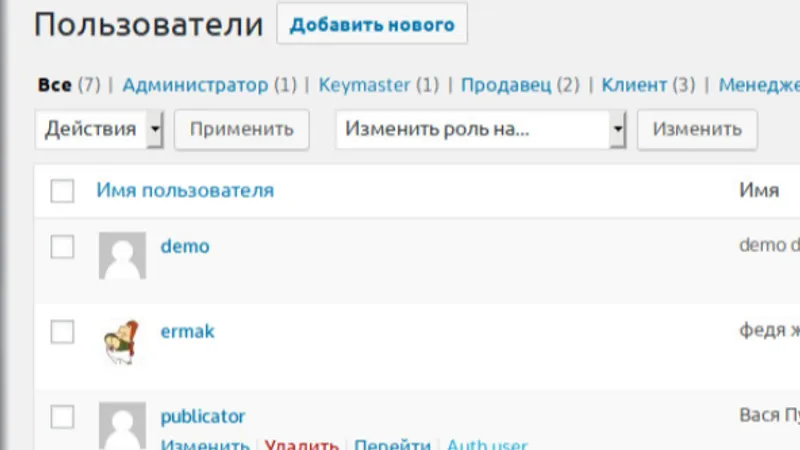
Task: Click the name cell 'федя' in ermak row
Action: (762, 331)
